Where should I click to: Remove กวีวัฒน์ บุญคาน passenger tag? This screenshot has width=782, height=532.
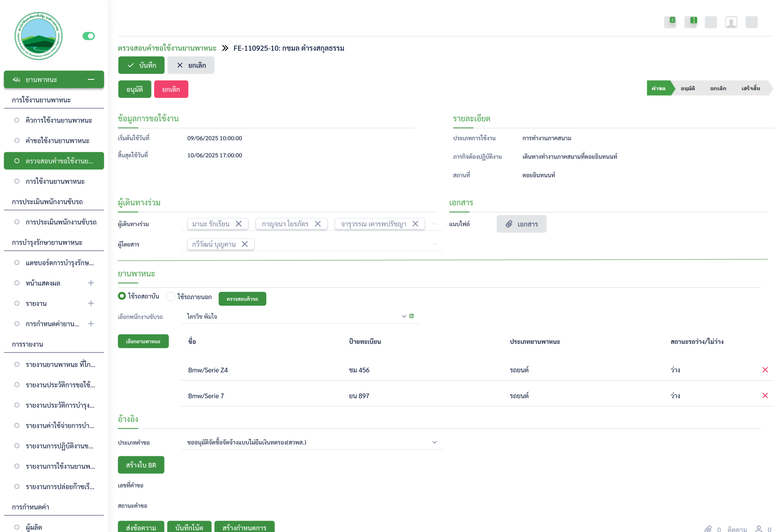coord(245,244)
